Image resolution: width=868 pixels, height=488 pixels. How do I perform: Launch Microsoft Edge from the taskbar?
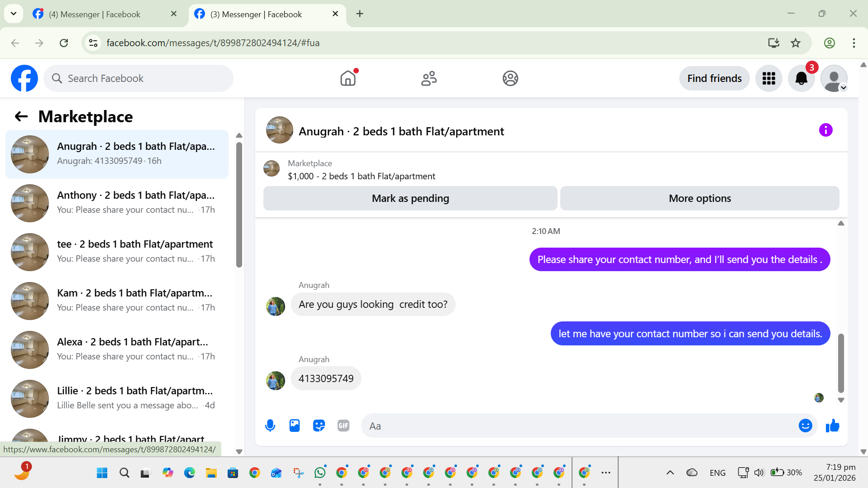pos(190,473)
